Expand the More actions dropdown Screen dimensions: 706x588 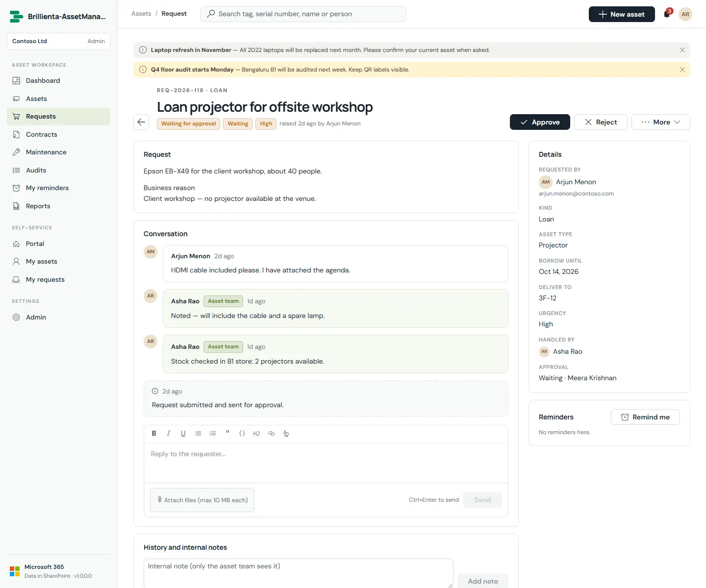(x=661, y=122)
